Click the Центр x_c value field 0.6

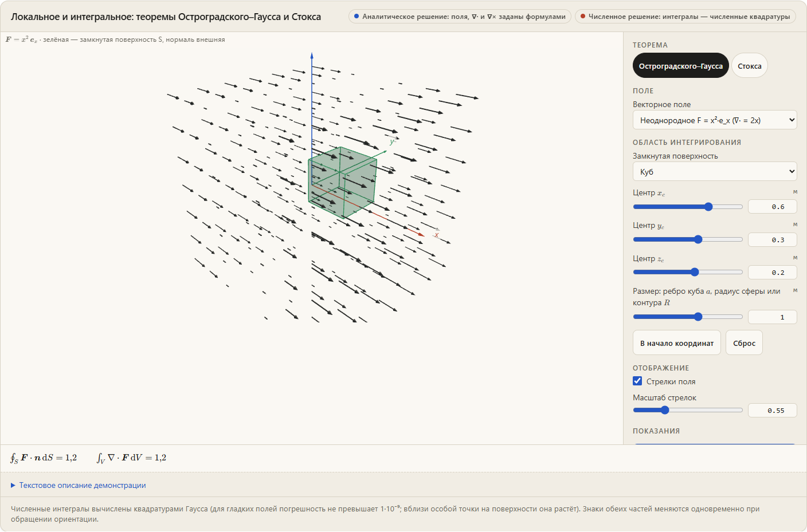(x=772, y=207)
